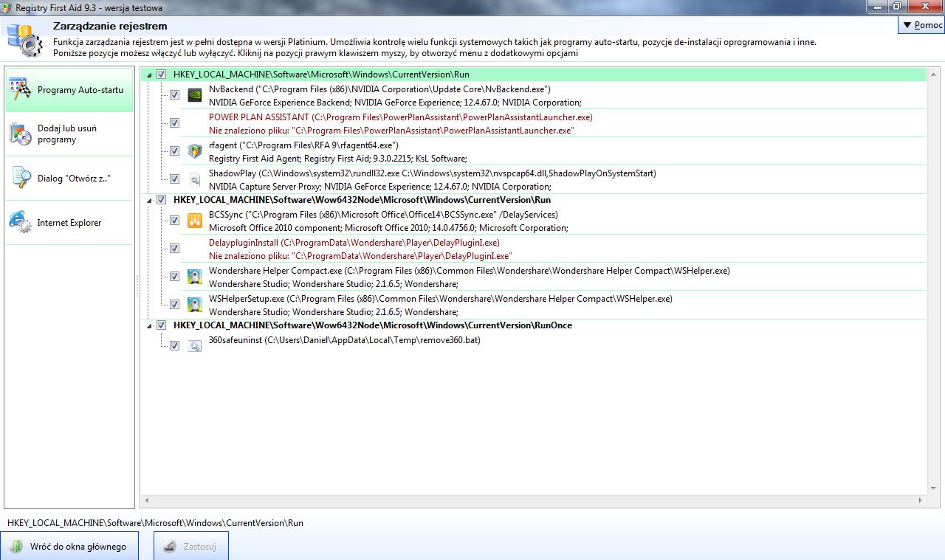Click the WSHelperSetup.exe icon
945x560 pixels.
[195, 304]
